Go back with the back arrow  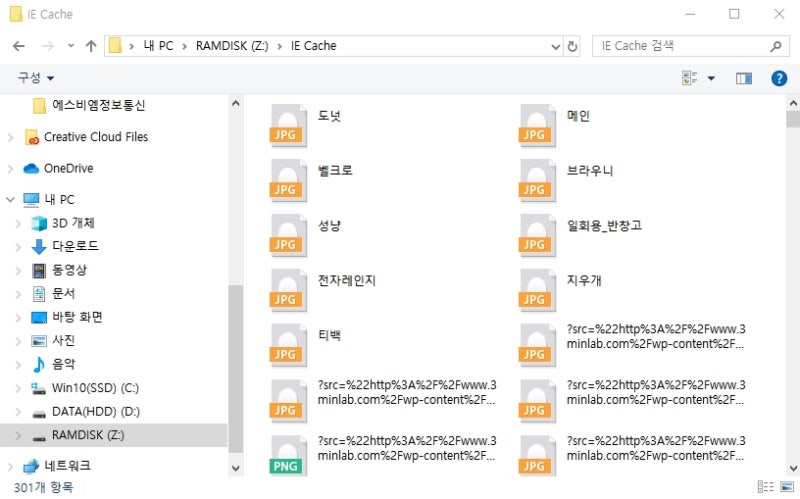coord(19,46)
